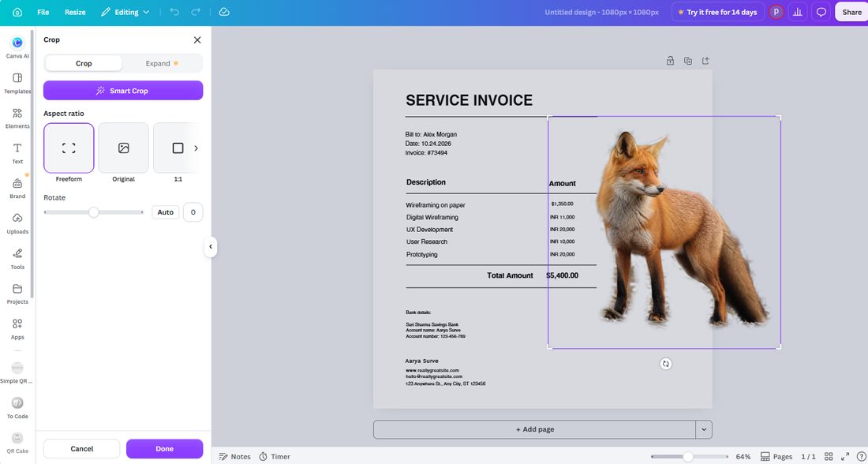Cancel the crop

[x=82, y=449]
